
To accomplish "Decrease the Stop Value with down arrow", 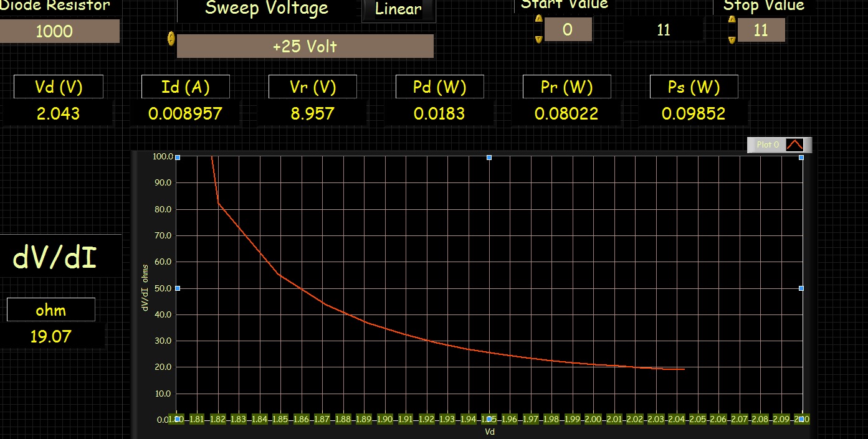I will pyautogui.click(x=732, y=40).
